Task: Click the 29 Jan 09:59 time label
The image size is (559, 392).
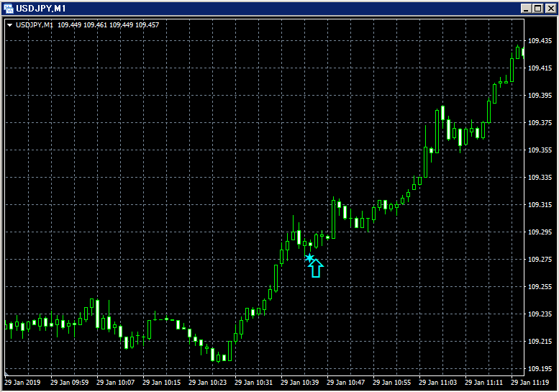Action: 70,383
